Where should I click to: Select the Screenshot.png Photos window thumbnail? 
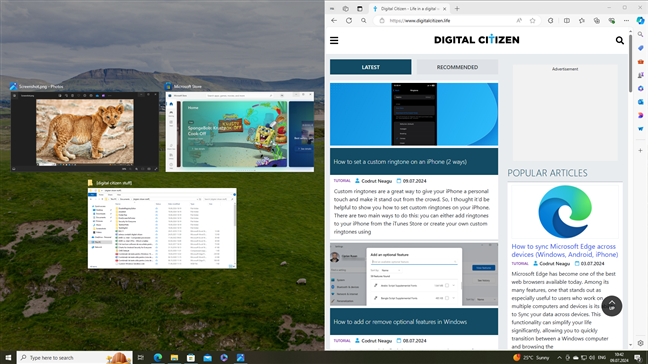(x=85, y=131)
